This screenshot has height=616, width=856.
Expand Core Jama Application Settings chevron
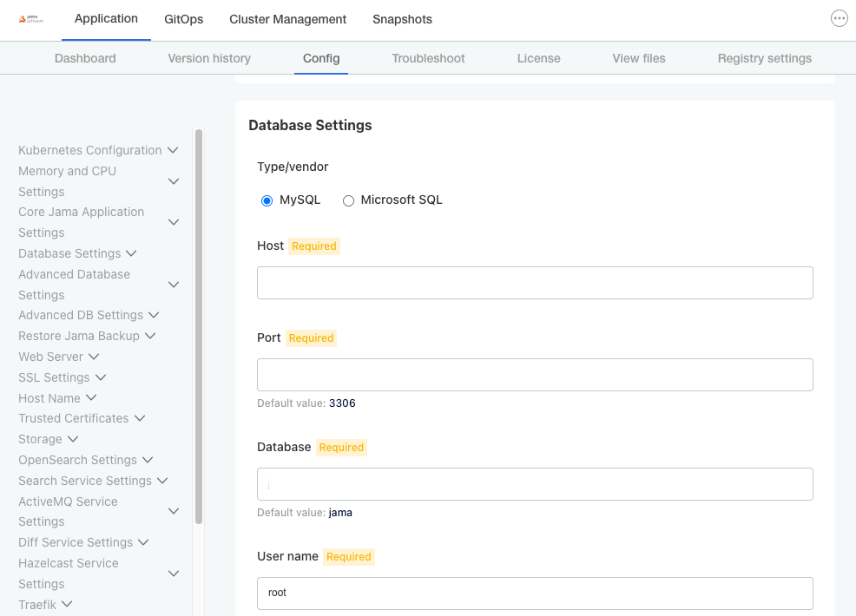[x=174, y=222]
